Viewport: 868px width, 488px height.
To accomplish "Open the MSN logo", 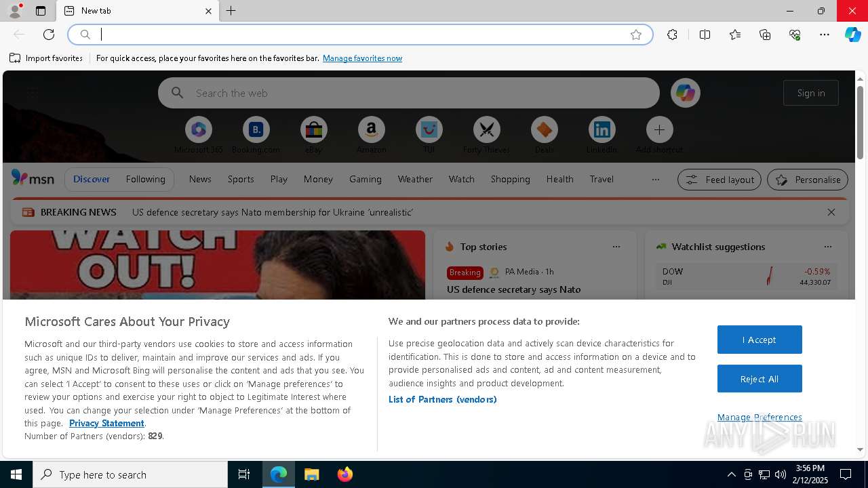I will click(33, 178).
